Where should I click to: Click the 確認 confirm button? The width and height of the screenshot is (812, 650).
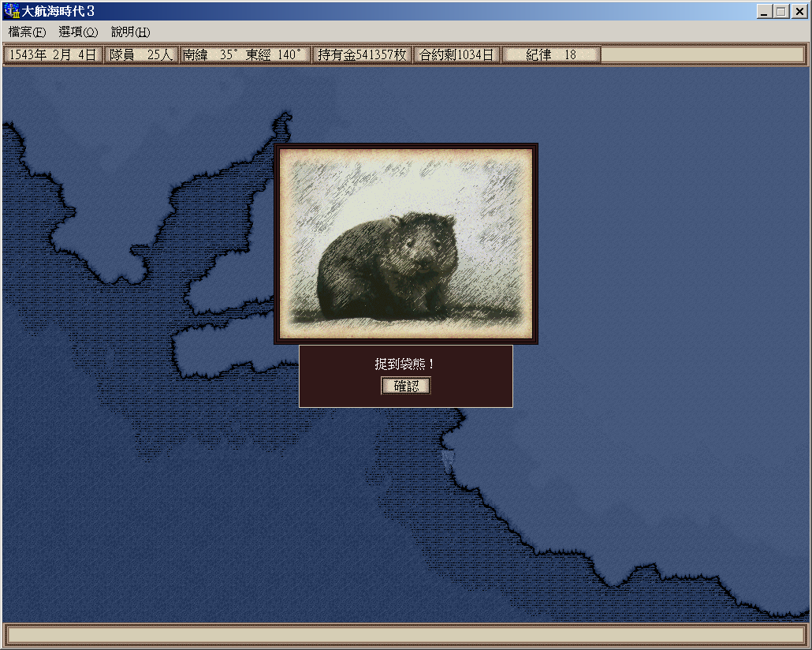click(x=406, y=386)
